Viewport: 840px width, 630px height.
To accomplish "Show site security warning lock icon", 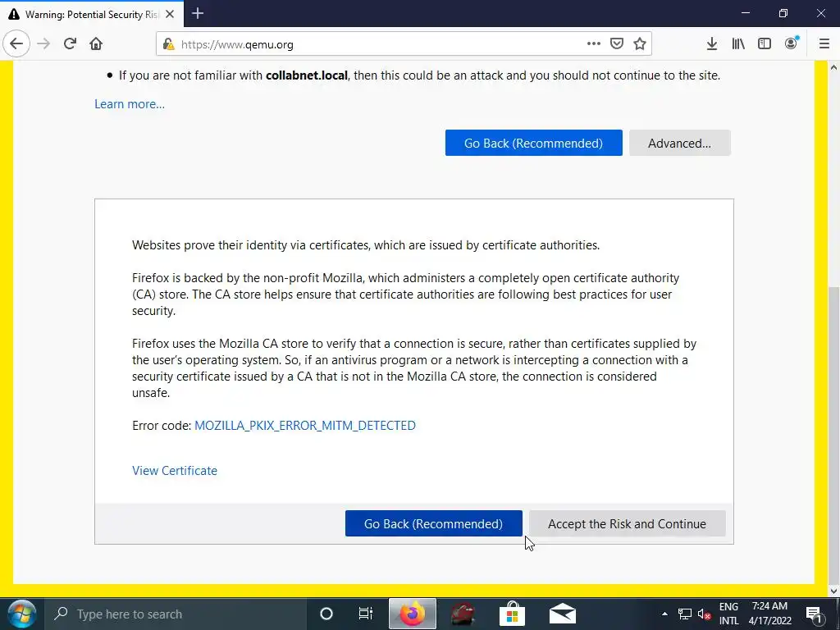I will 168,44.
